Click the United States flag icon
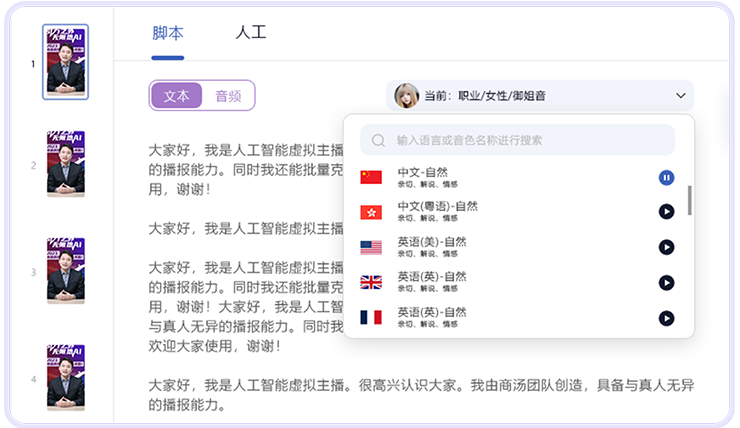The width and height of the screenshot is (740, 428). click(x=371, y=247)
